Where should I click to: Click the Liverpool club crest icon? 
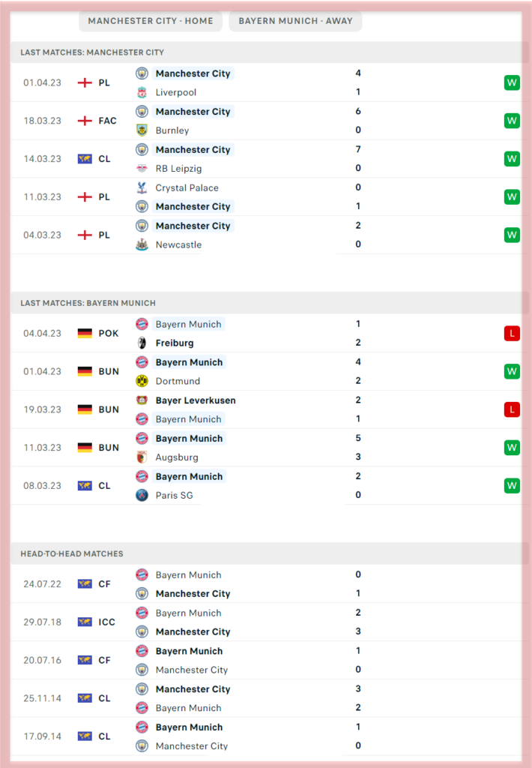pyautogui.click(x=142, y=92)
